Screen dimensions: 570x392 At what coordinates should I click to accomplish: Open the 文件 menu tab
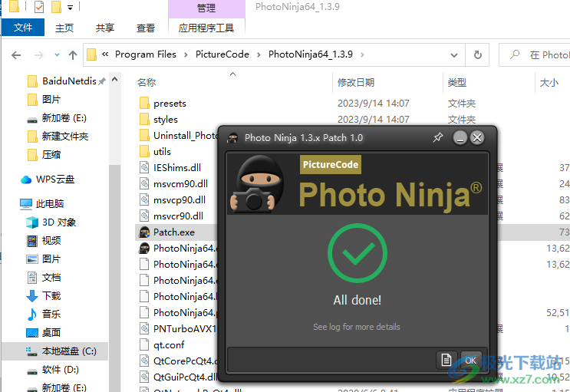click(x=23, y=28)
